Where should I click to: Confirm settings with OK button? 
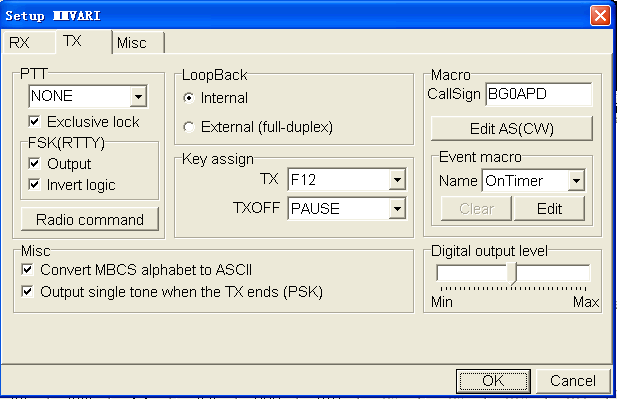[x=493, y=381]
